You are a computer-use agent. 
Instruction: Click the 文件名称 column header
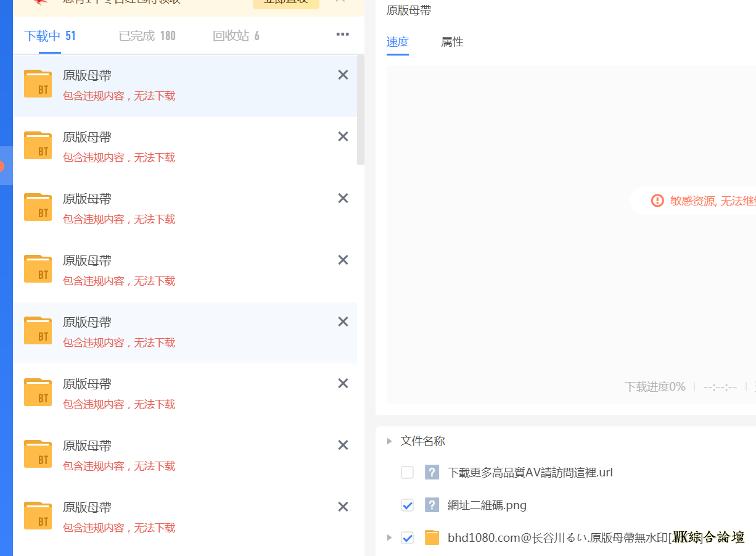pyautogui.click(x=422, y=441)
